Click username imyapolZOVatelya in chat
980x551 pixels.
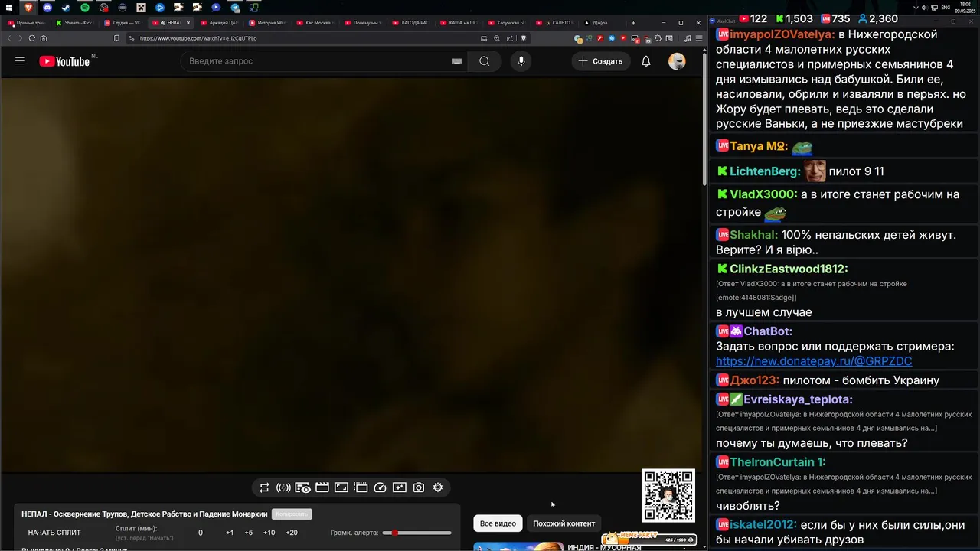tap(780, 35)
